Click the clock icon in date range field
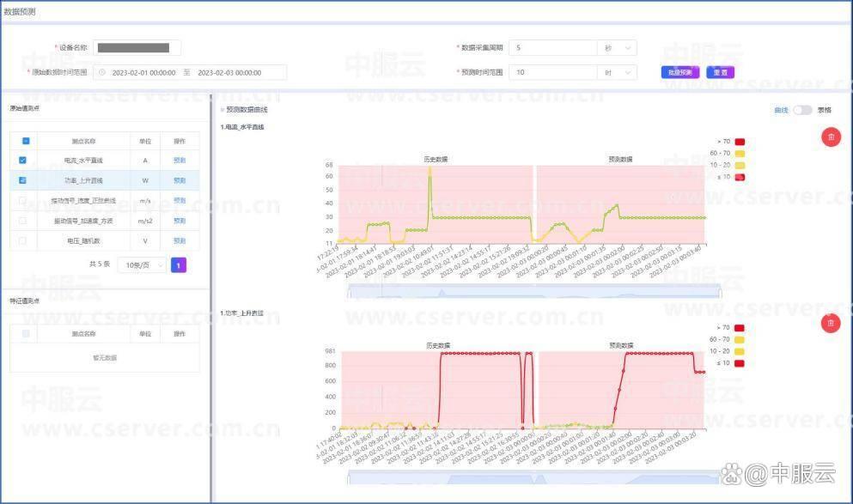 click(x=101, y=72)
